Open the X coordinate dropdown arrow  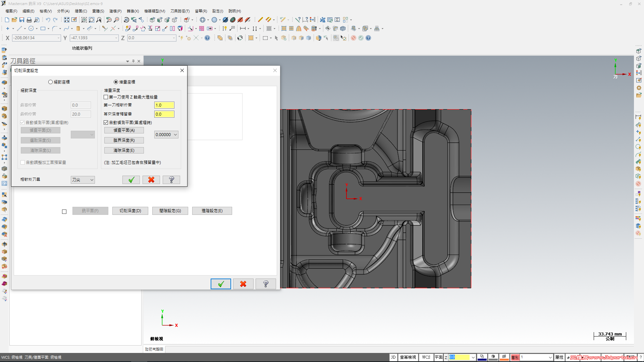(58, 38)
